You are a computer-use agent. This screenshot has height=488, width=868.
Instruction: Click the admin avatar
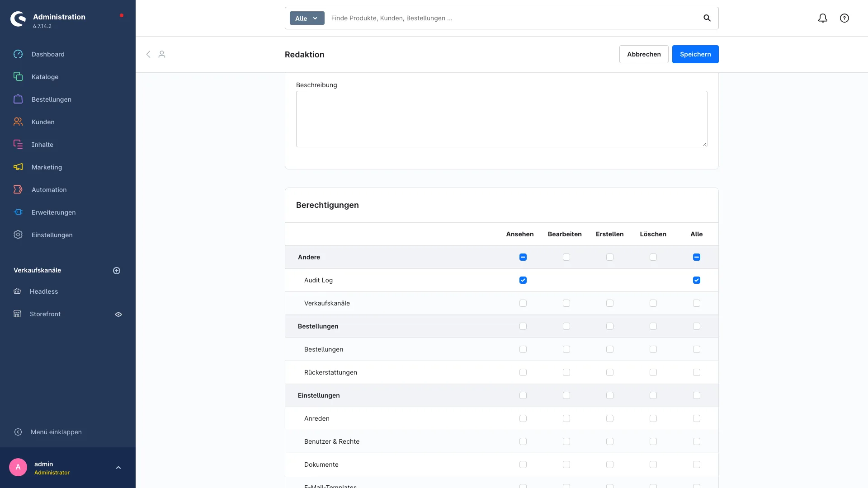(x=18, y=467)
